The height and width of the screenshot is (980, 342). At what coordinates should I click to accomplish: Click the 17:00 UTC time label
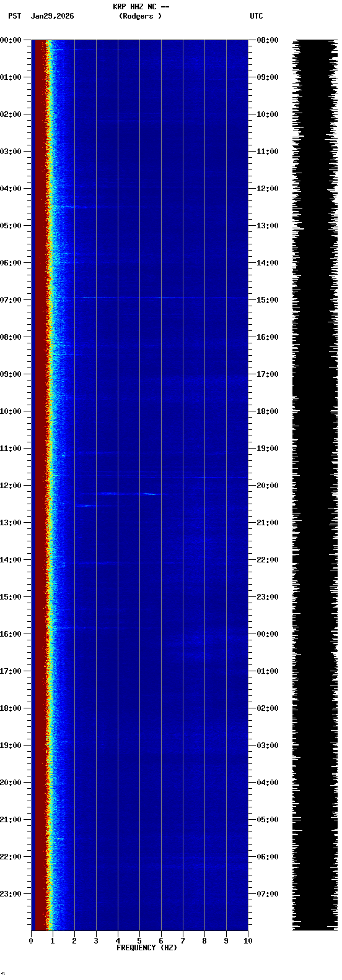coord(268,374)
